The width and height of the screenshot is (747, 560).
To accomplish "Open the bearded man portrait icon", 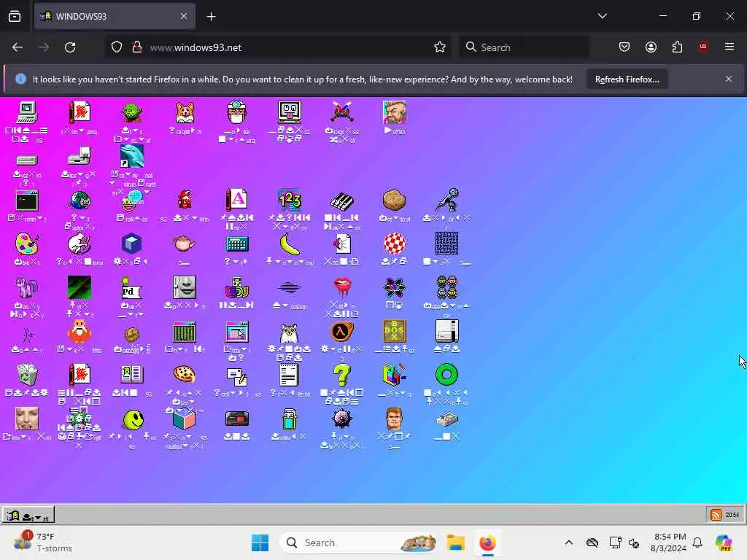I will 395,112.
